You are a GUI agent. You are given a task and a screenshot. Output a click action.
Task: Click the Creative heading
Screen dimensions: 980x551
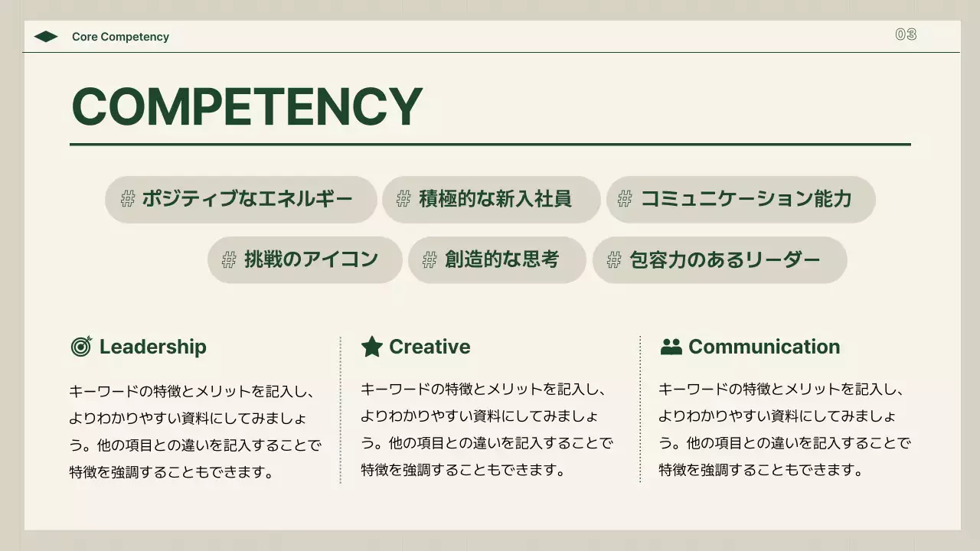pos(430,347)
